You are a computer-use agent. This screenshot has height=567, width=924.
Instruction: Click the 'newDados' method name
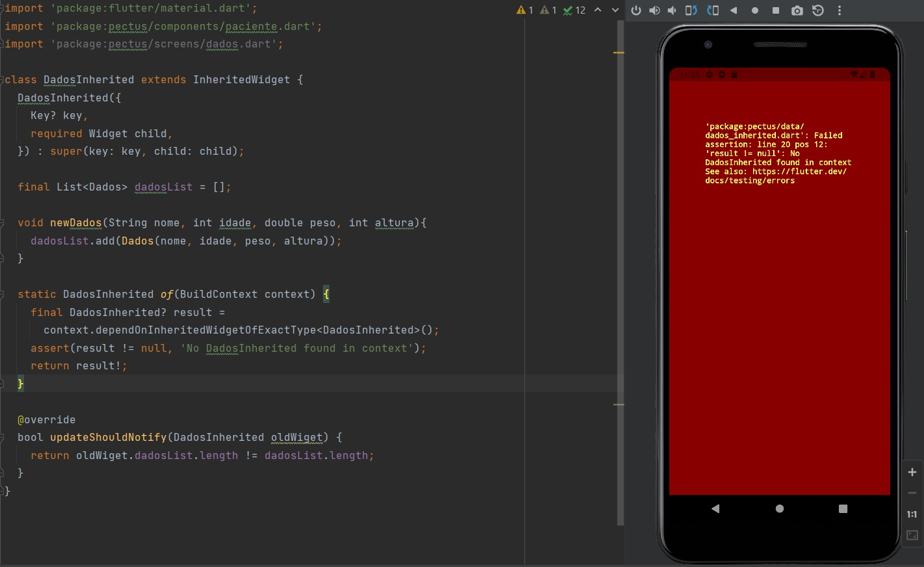coord(76,223)
